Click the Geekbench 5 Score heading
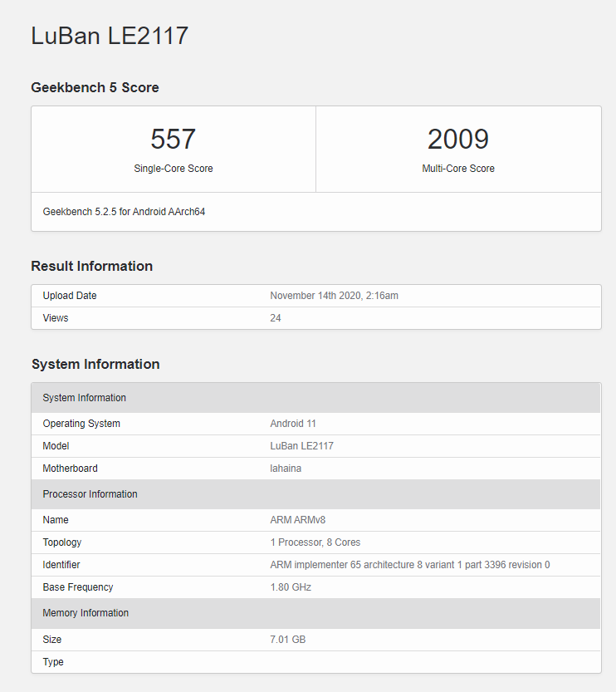The image size is (616, 692). coord(95,87)
